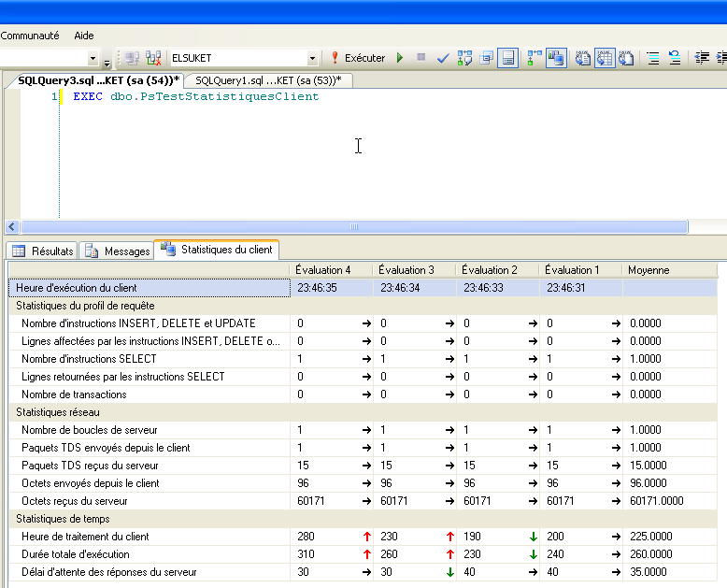The width and height of the screenshot is (727, 588).
Task: Select Results to Text icon
Action: (x=583, y=58)
